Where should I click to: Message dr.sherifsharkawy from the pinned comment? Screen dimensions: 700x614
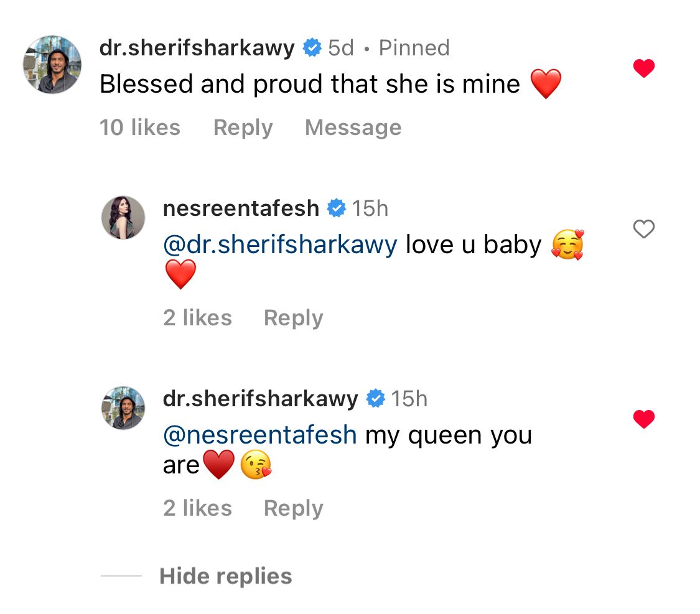tap(353, 128)
